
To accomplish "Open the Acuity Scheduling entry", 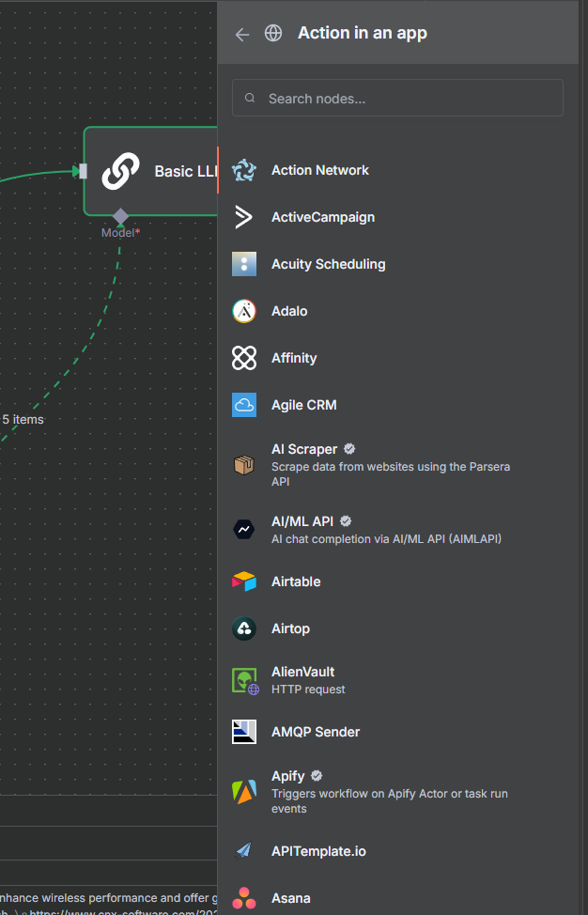I will (x=397, y=264).
